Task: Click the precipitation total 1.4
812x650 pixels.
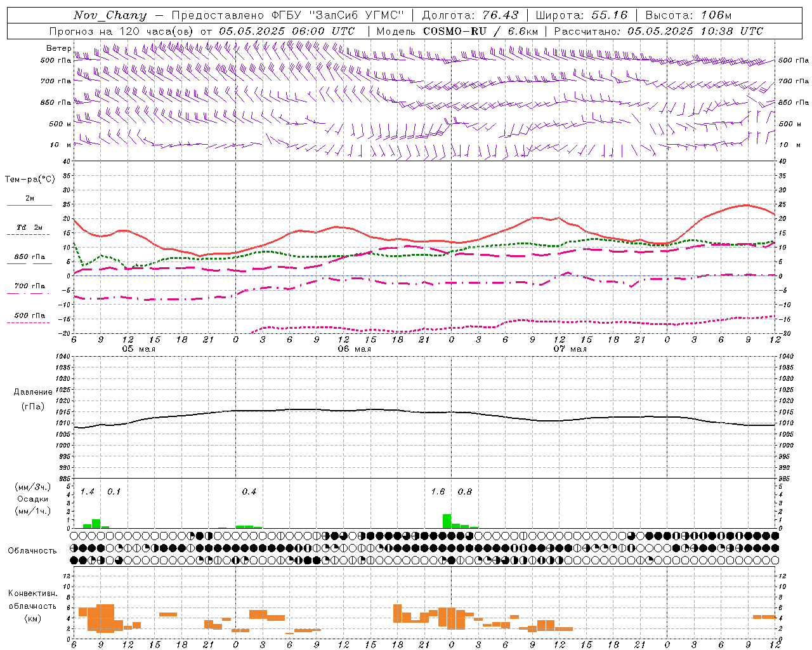Action: click(87, 492)
